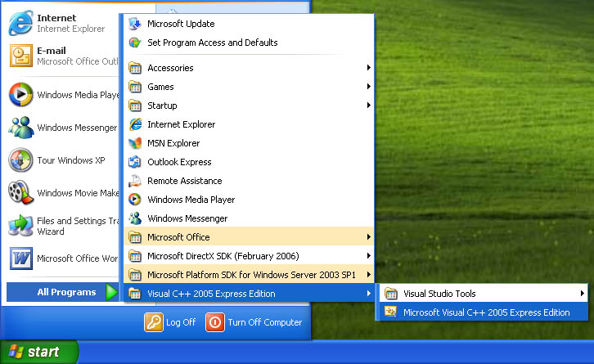Click the Windows Messenger icon in left pane
The width and height of the screenshot is (594, 364).
[20, 128]
